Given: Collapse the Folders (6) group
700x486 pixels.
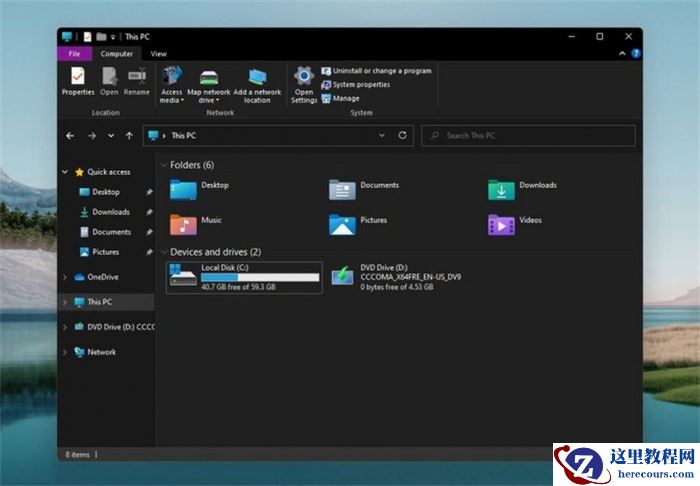Looking at the screenshot, I should [164, 165].
